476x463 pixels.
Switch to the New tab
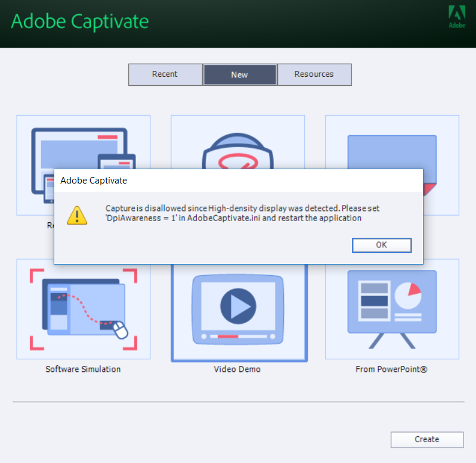click(x=240, y=75)
